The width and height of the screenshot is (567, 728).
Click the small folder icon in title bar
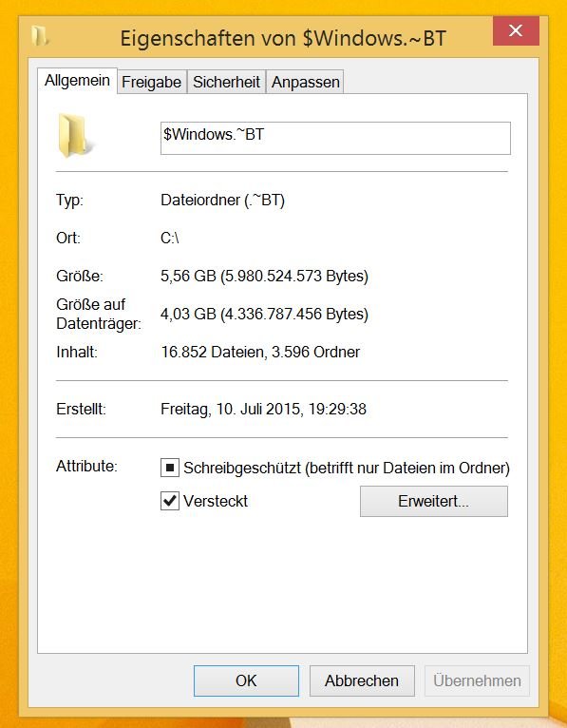click(40, 36)
